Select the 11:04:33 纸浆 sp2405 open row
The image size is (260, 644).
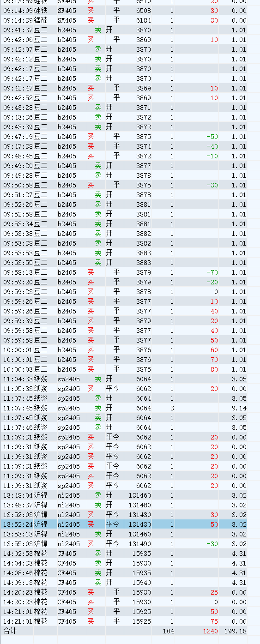[x=124, y=379]
